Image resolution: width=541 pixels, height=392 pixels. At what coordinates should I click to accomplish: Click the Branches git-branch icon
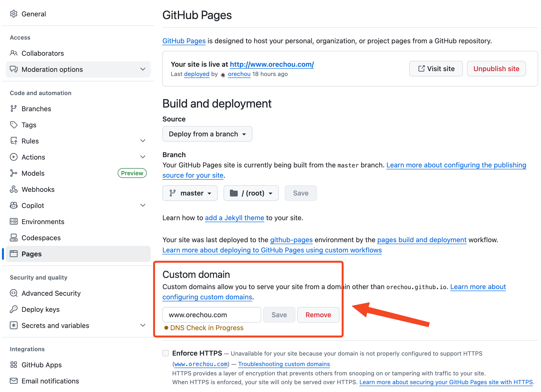(14, 109)
